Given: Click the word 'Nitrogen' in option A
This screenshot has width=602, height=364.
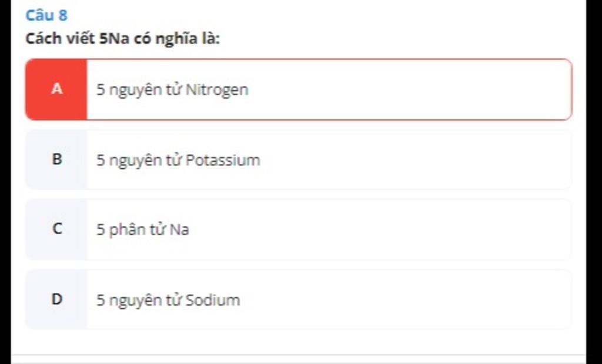Looking at the screenshot, I should pos(217,90).
